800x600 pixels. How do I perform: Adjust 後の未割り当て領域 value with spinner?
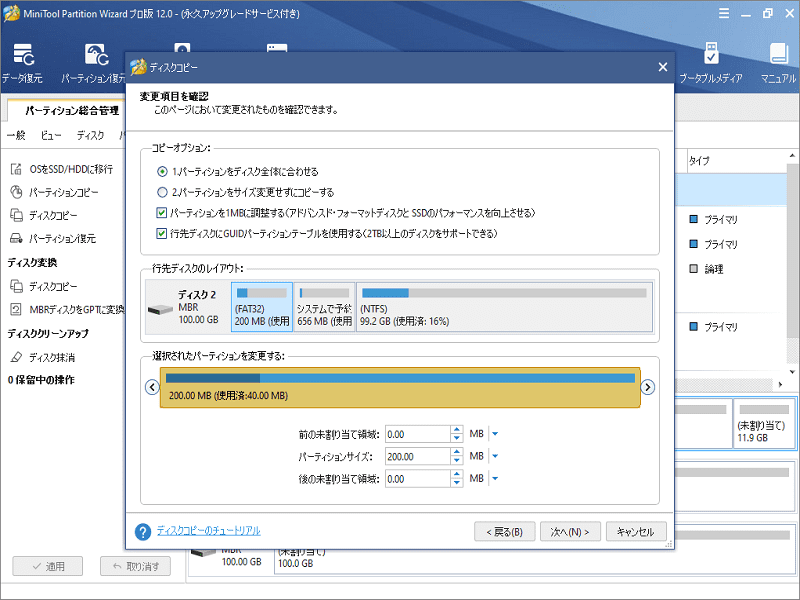point(457,479)
